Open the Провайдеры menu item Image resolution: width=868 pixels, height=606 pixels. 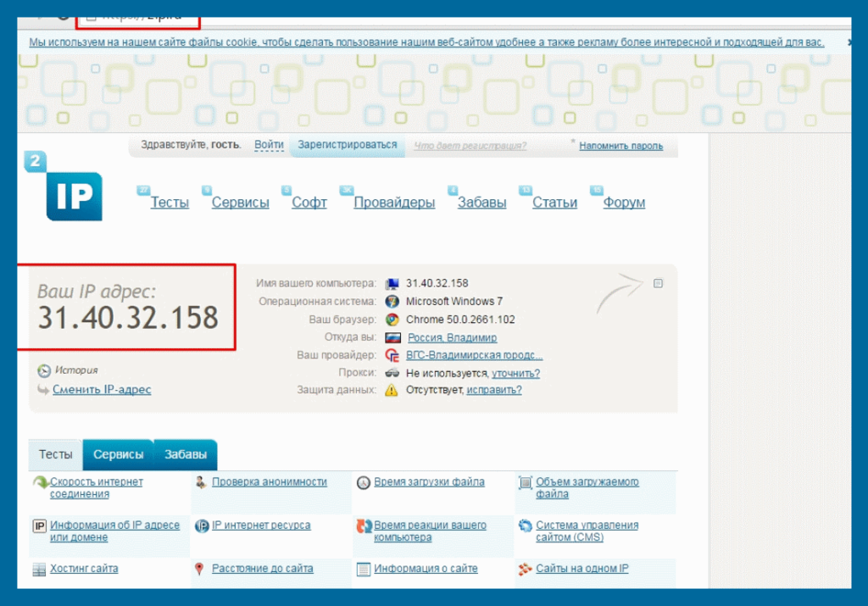tap(394, 203)
